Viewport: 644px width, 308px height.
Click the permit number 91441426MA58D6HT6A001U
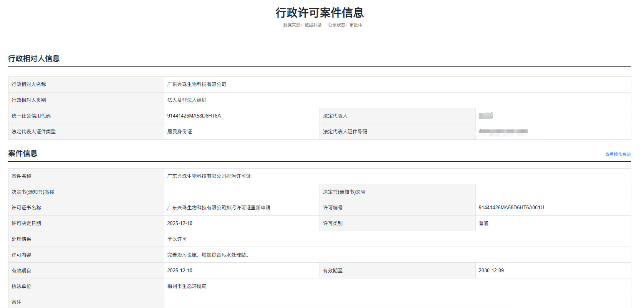(x=511, y=208)
